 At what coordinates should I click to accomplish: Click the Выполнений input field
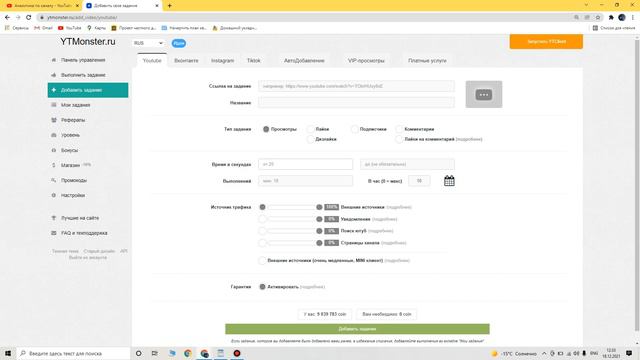pyautogui.click(x=305, y=181)
